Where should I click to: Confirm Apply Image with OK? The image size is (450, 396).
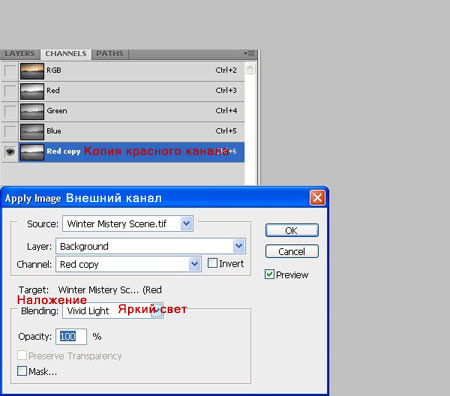click(x=292, y=230)
